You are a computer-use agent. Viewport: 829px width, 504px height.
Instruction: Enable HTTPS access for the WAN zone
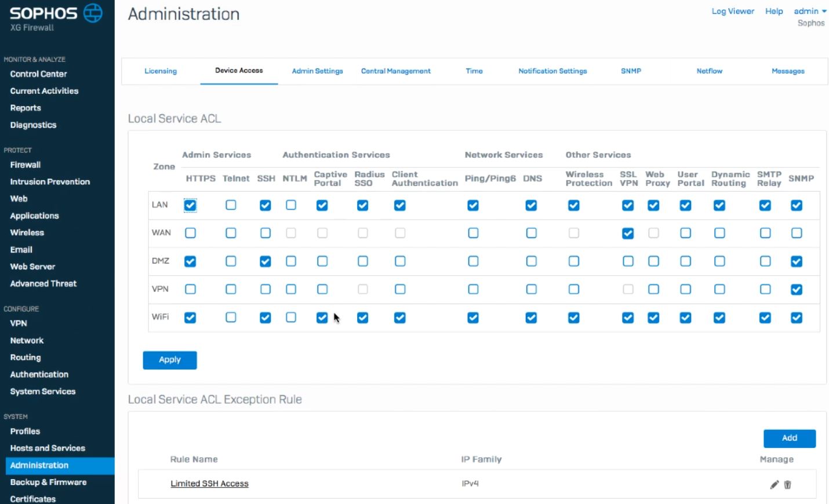(190, 233)
